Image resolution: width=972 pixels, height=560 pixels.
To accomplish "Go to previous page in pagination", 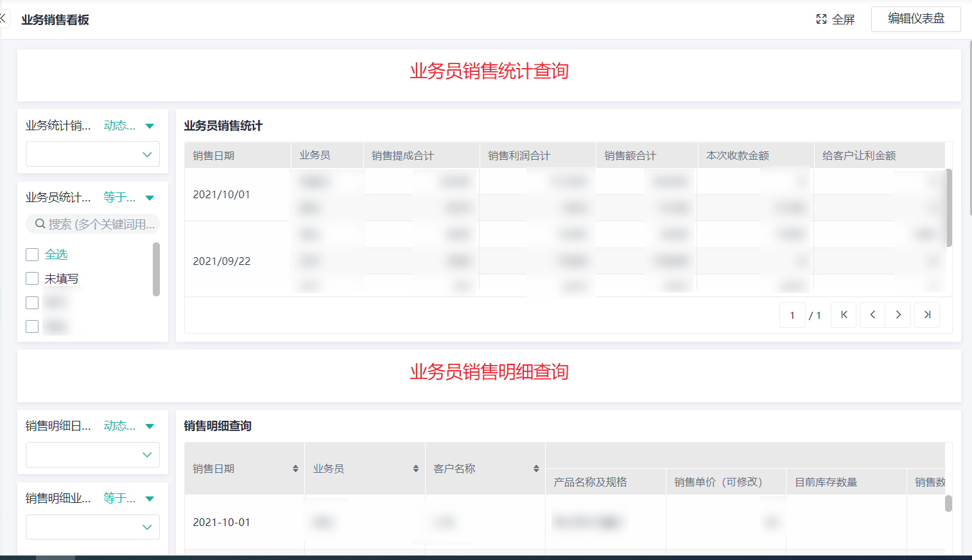I will (x=872, y=315).
